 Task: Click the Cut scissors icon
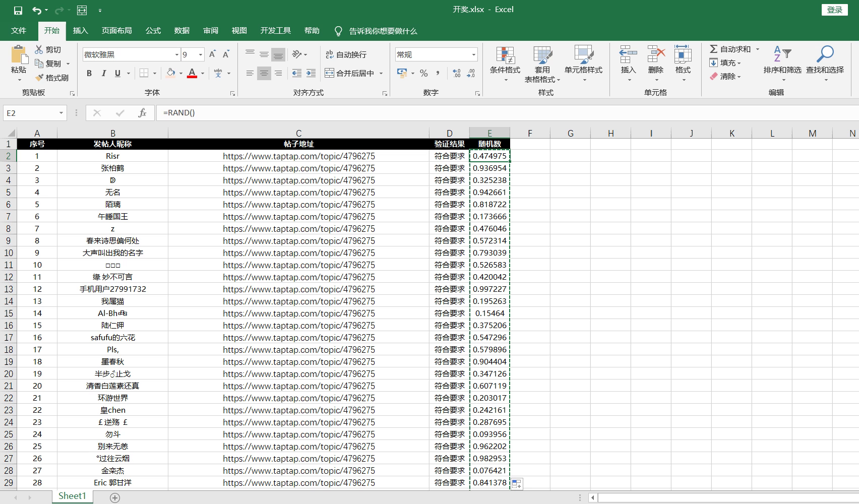coord(39,49)
